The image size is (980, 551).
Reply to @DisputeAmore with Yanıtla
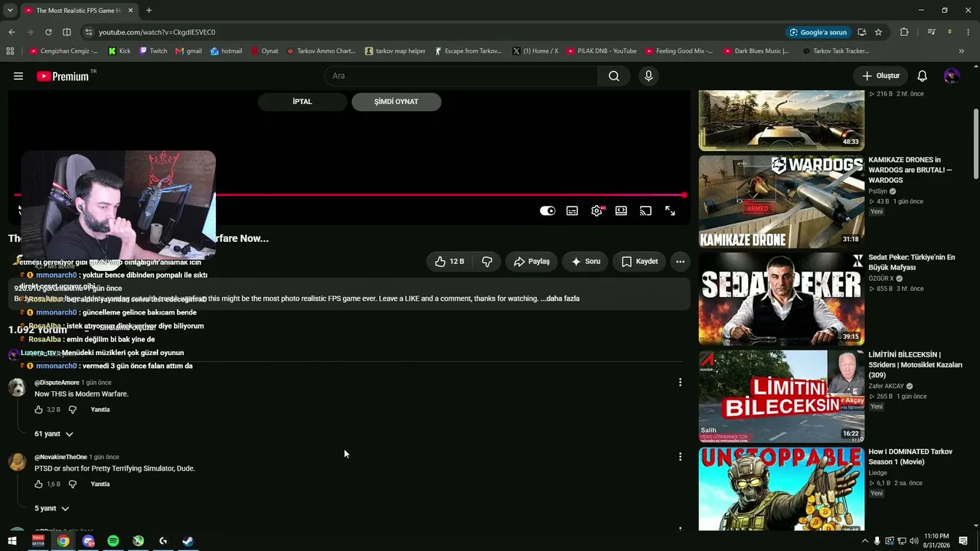[x=100, y=409]
